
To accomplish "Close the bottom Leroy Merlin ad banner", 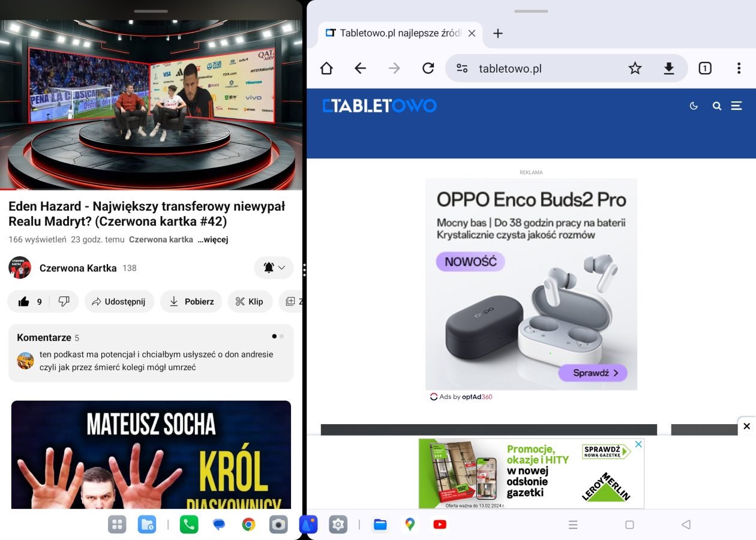I will [746, 426].
